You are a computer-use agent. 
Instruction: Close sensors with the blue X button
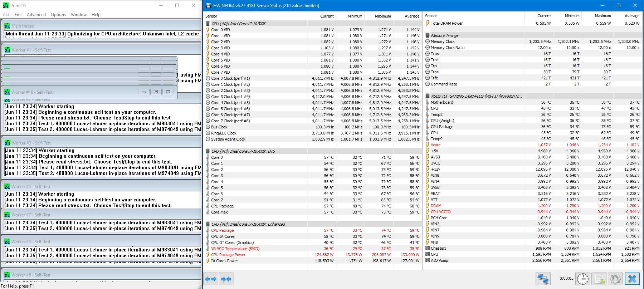[632, 279]
